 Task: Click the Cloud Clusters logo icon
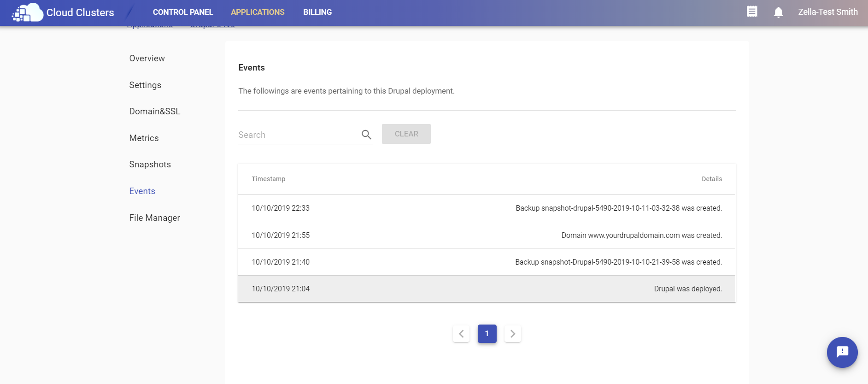(x=27, y=12)
